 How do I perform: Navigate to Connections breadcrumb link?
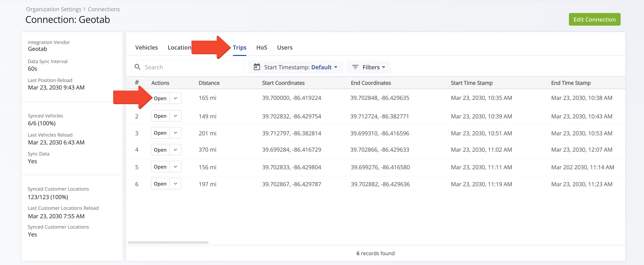104,9
